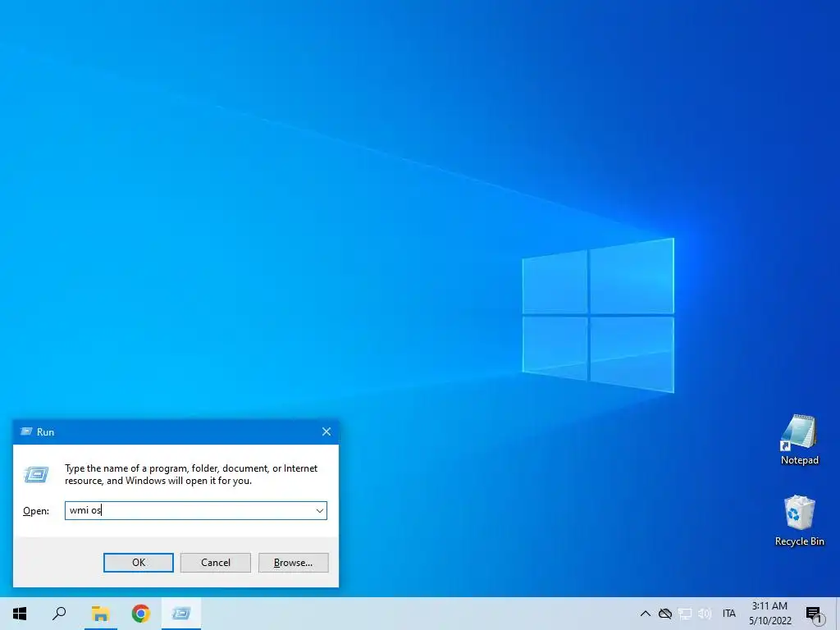Expand the Open command history dropdown
This screenshot has width=840, height=630.
[320, 510]
